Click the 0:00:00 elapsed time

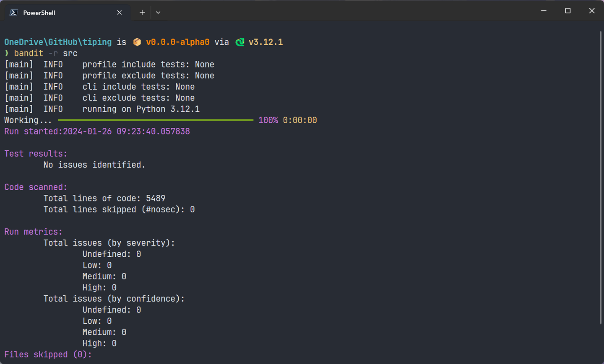click(x=300, y=120)
